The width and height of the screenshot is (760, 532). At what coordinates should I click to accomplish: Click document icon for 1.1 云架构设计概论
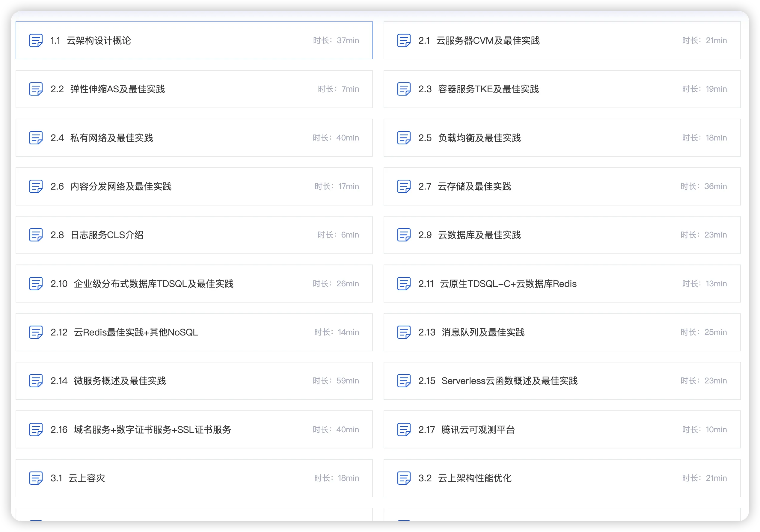point(36,40)
